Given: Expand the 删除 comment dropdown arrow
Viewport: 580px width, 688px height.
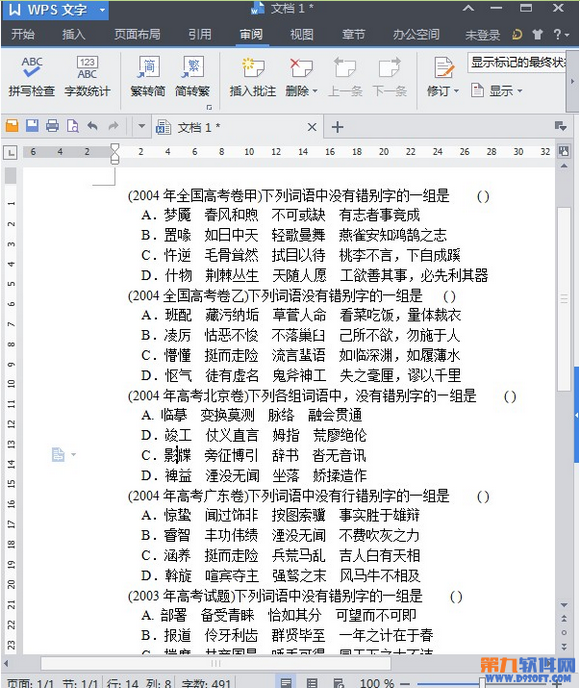Looking at the screenshot, I should (x=315, y=91).
